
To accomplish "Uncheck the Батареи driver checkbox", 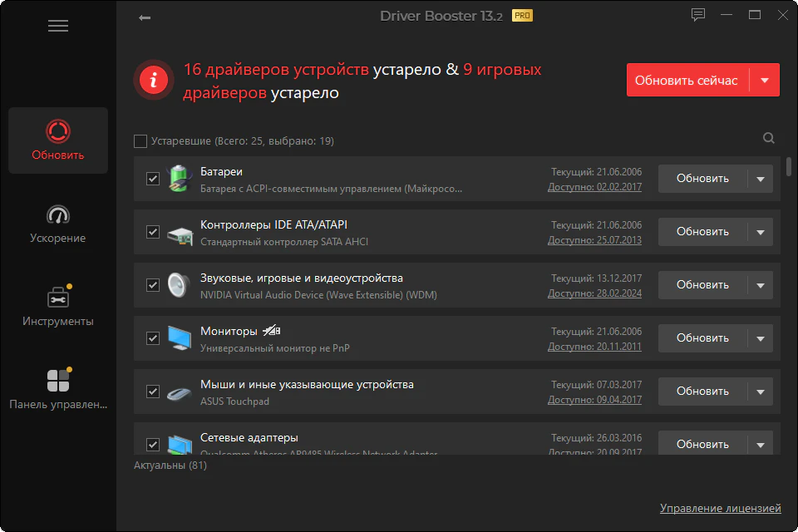I will click(x=153, y=179).
